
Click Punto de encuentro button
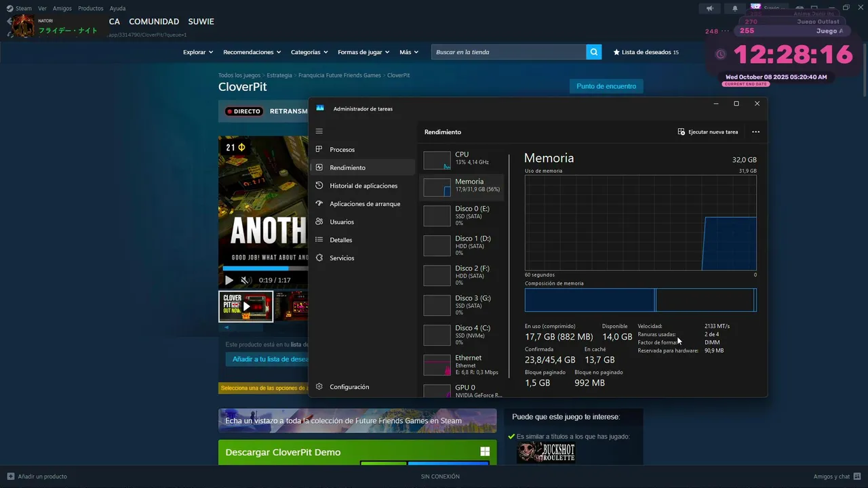[606, 86]
